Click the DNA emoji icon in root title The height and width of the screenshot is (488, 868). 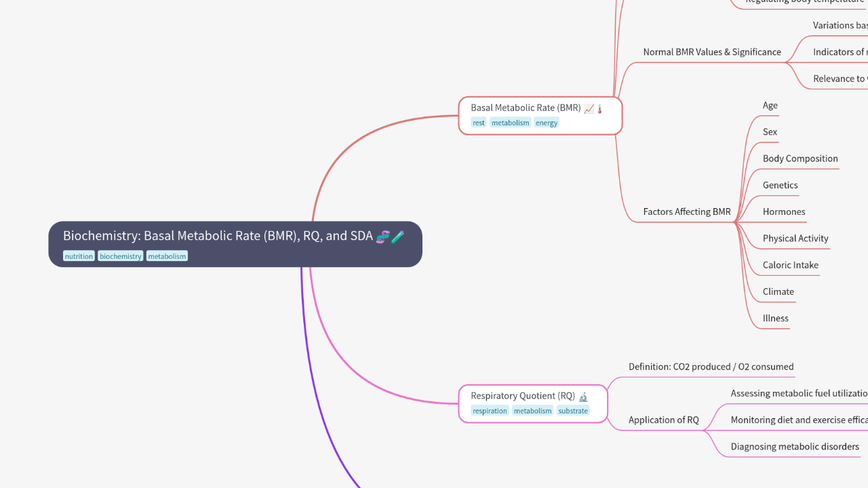pyautogui.click(x=383, y=237)
